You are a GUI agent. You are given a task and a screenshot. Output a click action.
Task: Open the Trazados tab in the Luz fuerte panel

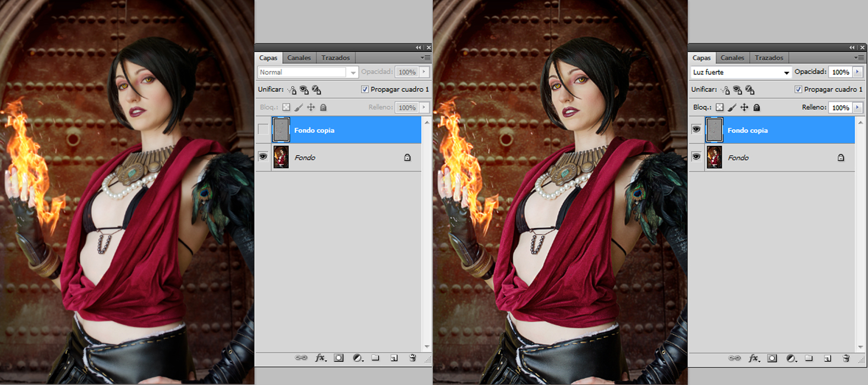[769, 58]
